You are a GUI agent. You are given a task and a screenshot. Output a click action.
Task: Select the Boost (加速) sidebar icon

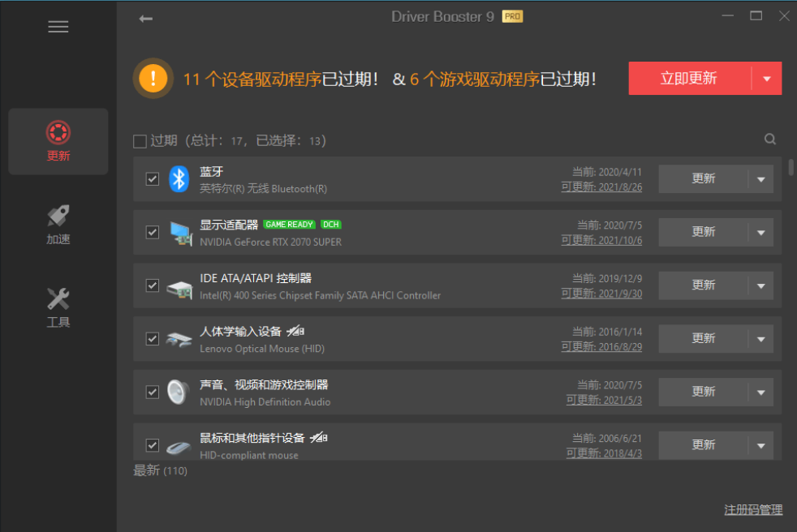coord(58,224)
